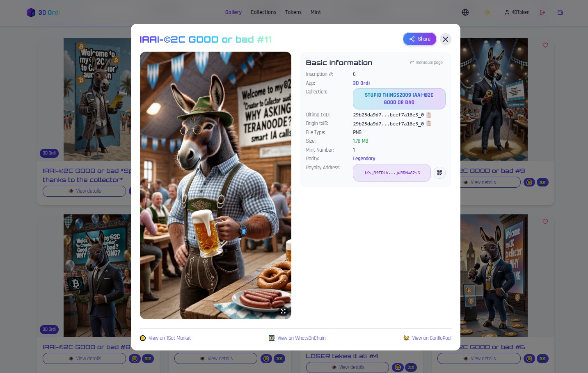This screenshot has height=373, width=588.
Task: View details of LOSER takes it all #4
Action: pyautogui.click(x=347, y=367)
